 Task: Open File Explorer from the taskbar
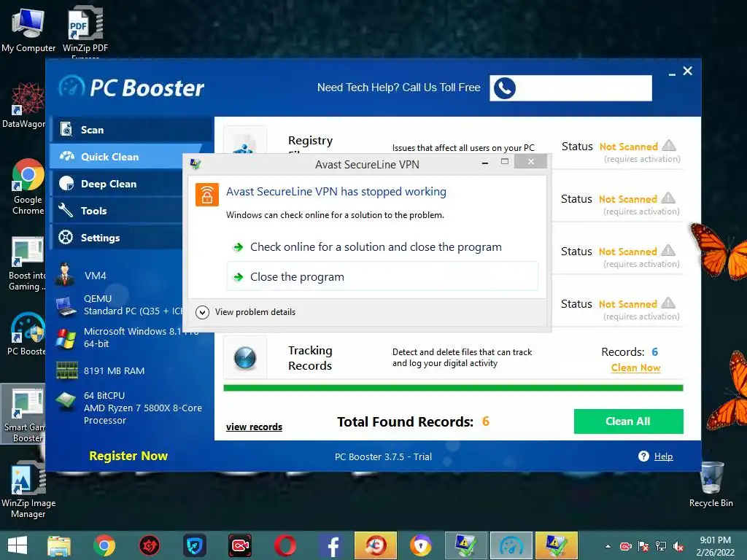click(59, 545)
